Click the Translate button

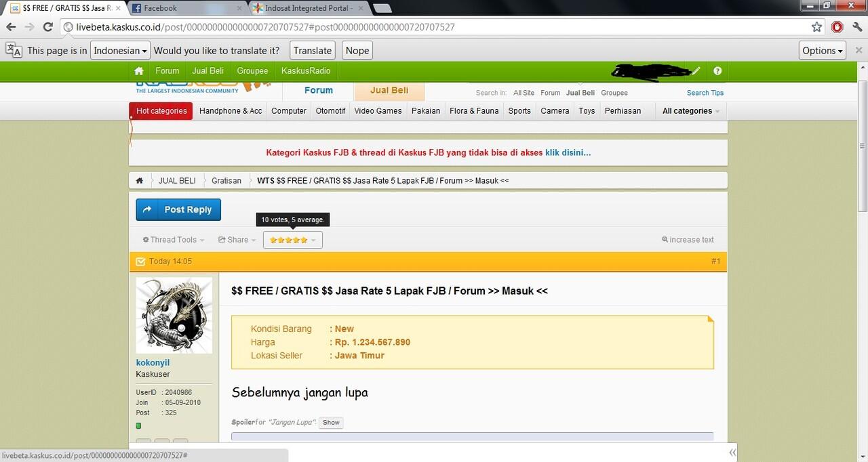pos(313,50)
